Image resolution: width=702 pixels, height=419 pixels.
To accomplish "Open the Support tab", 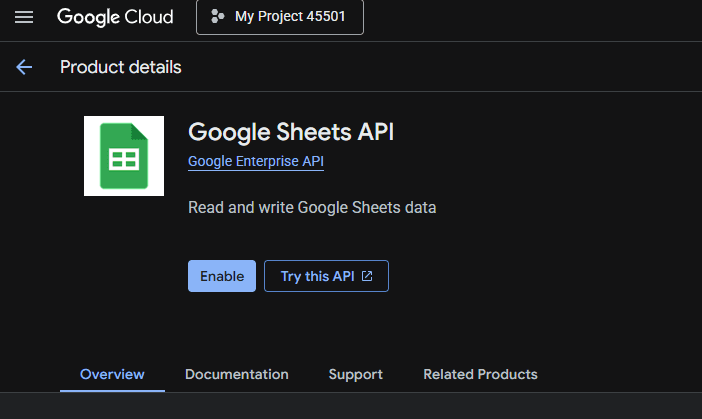I will click(355, 375).
